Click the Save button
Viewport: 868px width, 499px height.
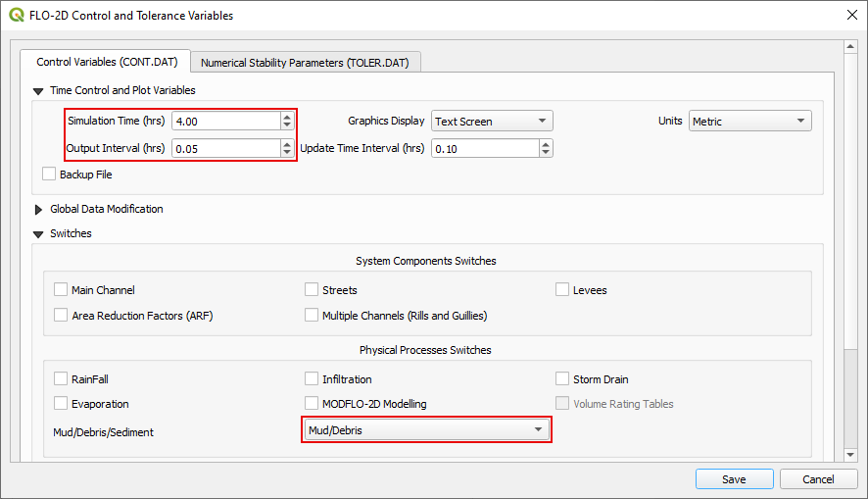734,479
